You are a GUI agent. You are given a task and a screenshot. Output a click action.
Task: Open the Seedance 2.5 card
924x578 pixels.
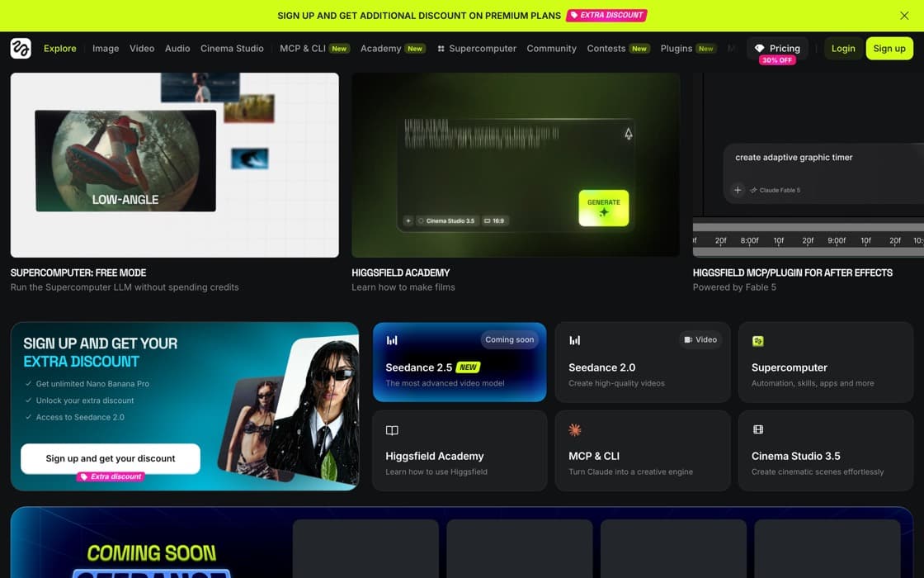coord(460,362)
